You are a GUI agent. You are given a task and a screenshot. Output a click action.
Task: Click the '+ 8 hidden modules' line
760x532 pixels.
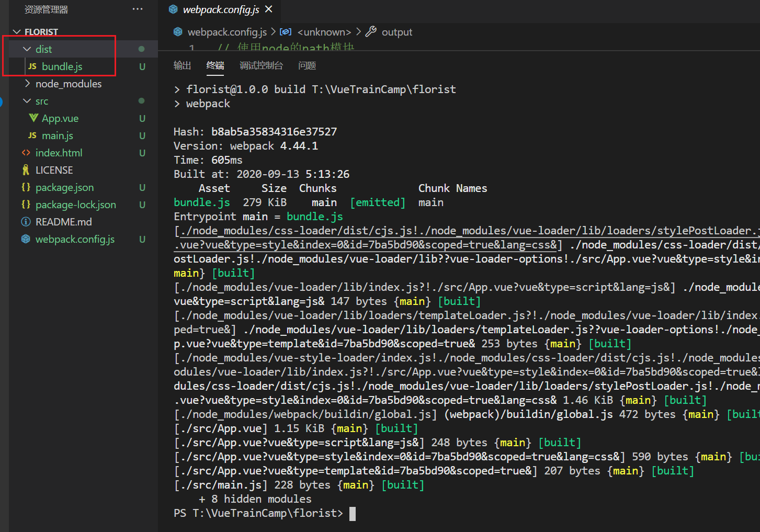(x=255, y=499)
